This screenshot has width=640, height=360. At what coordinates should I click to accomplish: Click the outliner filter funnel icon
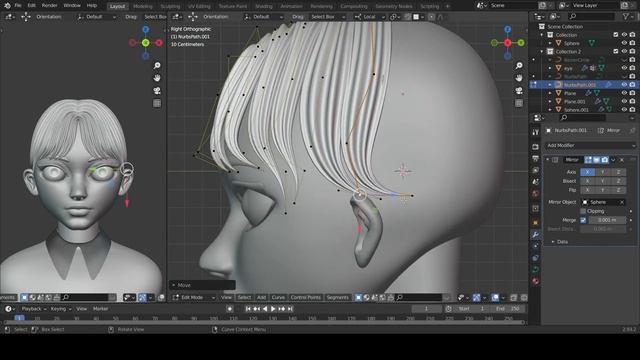tap(626, 16)
